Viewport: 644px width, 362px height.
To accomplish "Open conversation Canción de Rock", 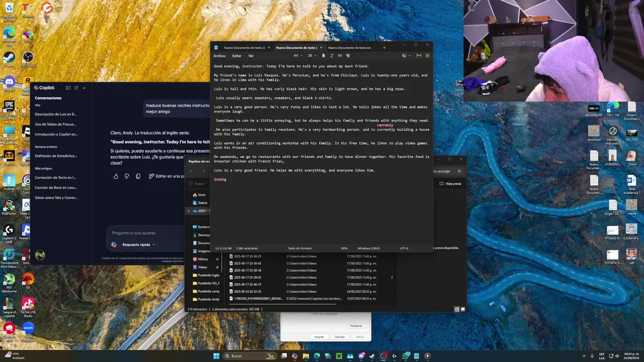I will (x=56, y=188).
